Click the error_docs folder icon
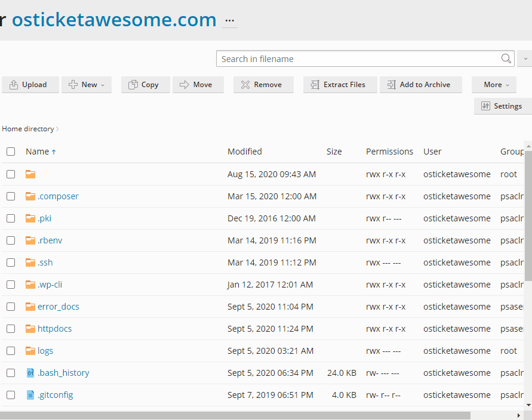The height and width of the screenshot is (420, 532). click(x=30, y=307)
